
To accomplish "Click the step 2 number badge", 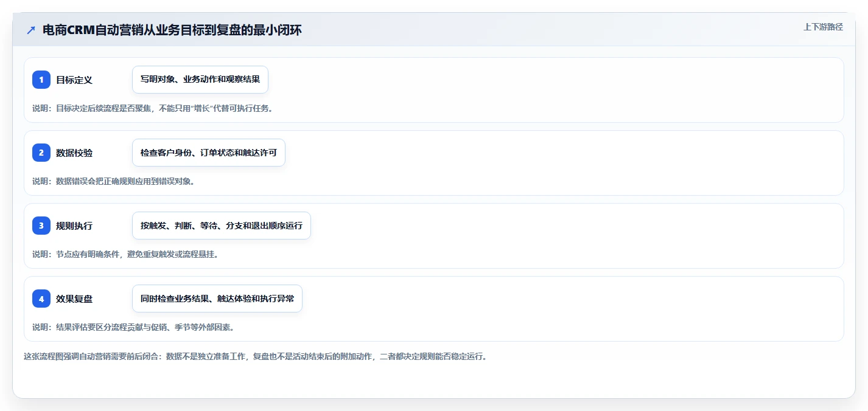I will (x=41, y=153).
